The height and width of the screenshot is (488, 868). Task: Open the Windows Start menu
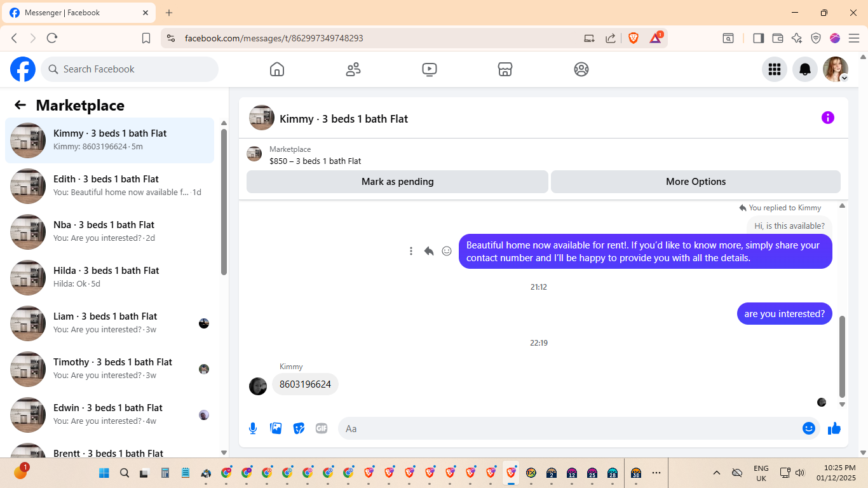point(104,473)
